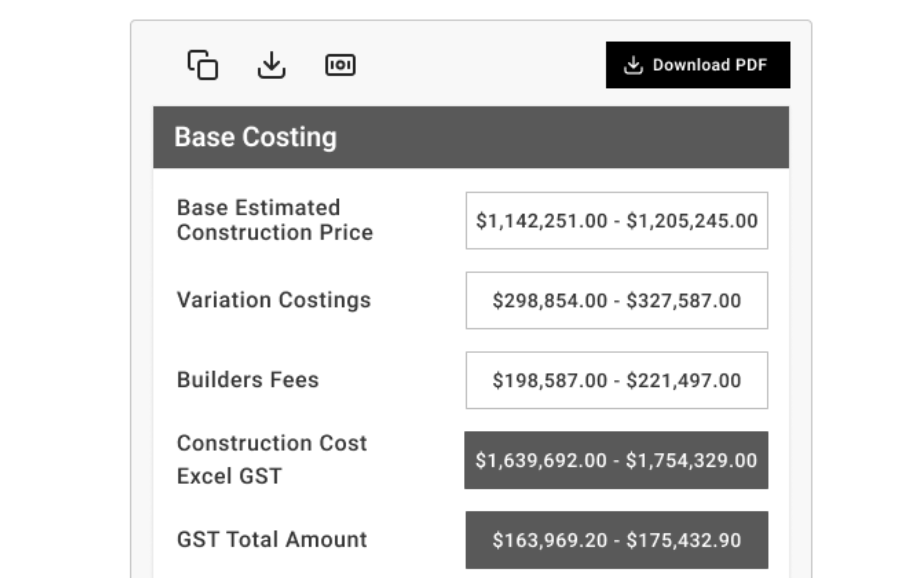This screenshot has height=578, width=924.
Task: Click the Construction Cost Excel GST label
Action: click(x=272, y=459)
